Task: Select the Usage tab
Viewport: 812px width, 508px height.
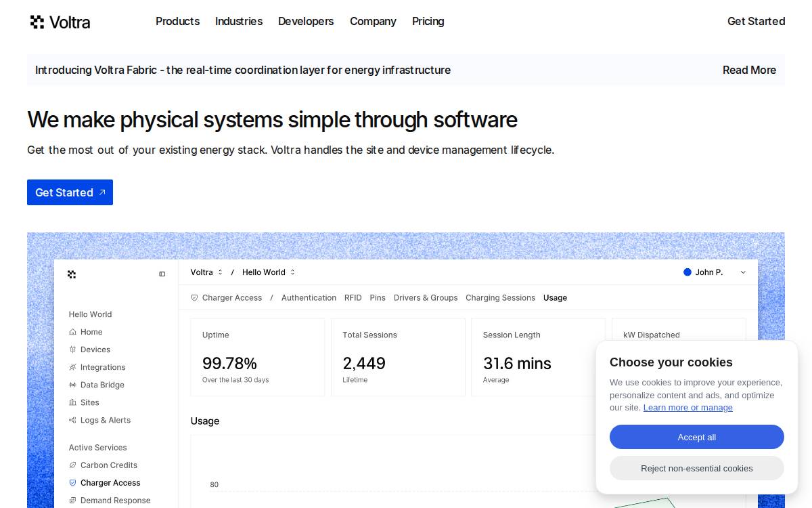Action: (555, 298)
